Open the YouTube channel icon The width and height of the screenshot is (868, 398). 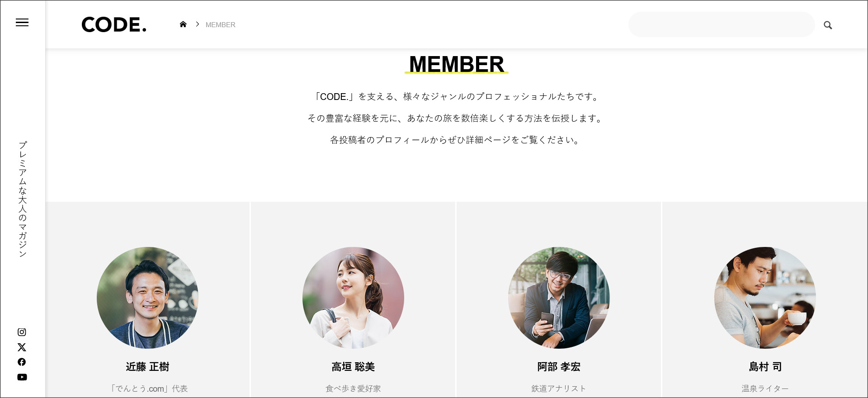click(x=22, y=377)
